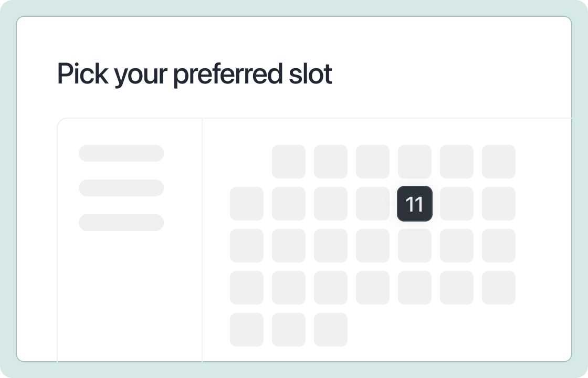Select the final cell of the bottom calendar row
The width and height of the screenshot is (588, 378).
click(331, 330)
